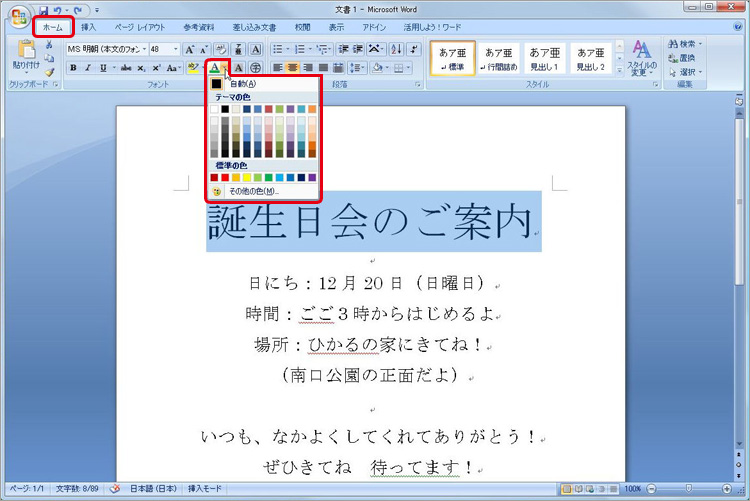Click the Office button logo
This screenshot has height=501, width=750.
[x=19, y=17]
